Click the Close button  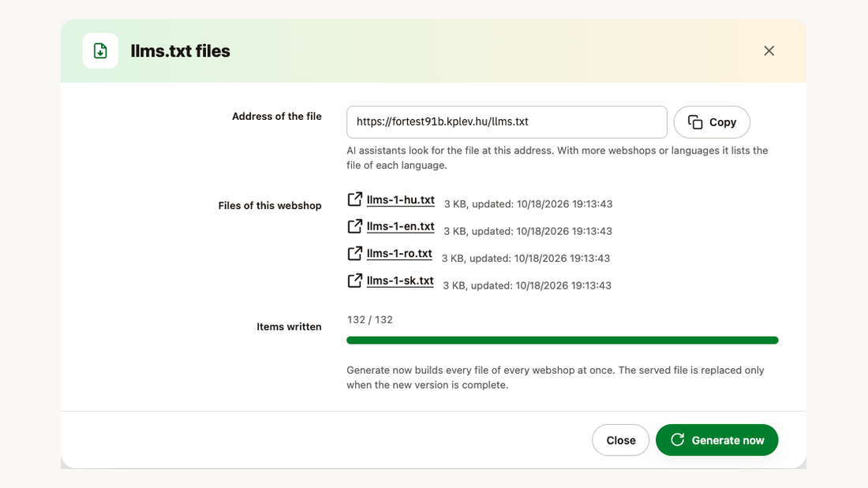[620, 441]
